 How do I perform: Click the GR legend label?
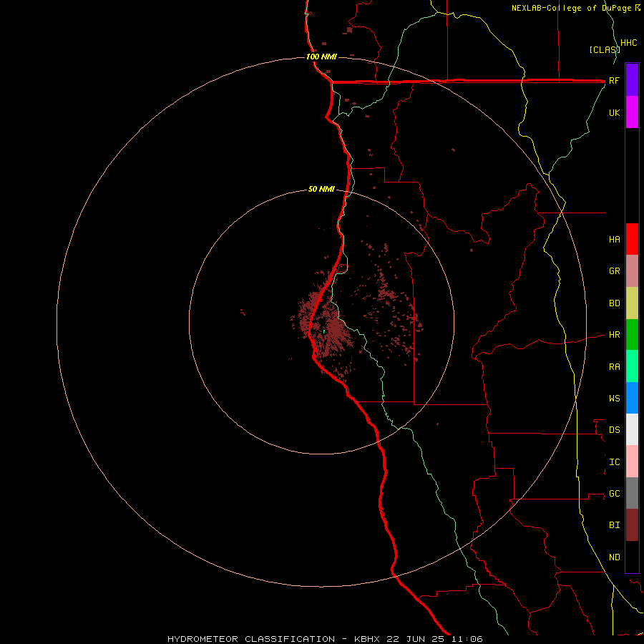click(614, 271)
